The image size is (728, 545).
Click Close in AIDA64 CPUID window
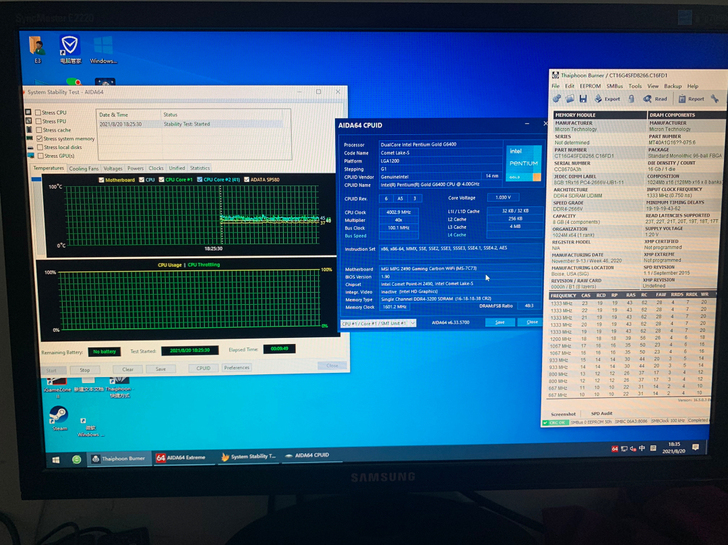[532, 322]
